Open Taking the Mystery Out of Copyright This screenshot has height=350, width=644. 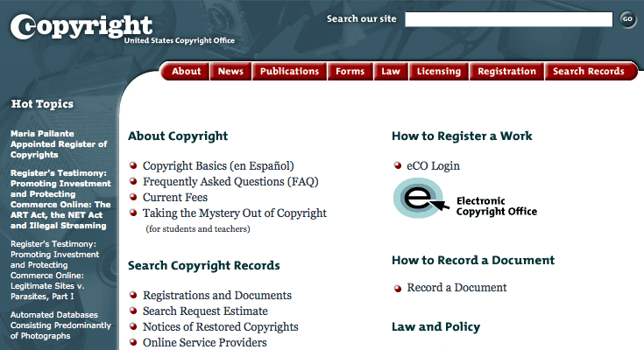[234, 213]
